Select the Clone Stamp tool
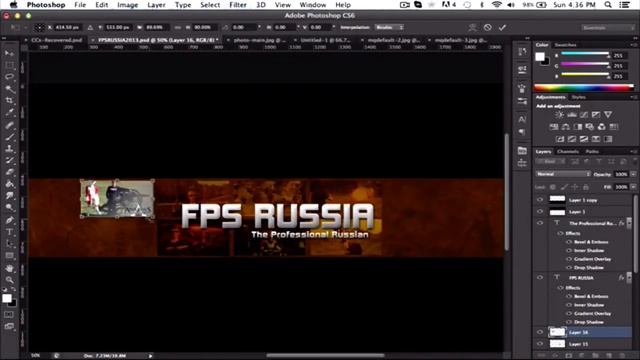 pyautogui.click(x=9, y=149)
